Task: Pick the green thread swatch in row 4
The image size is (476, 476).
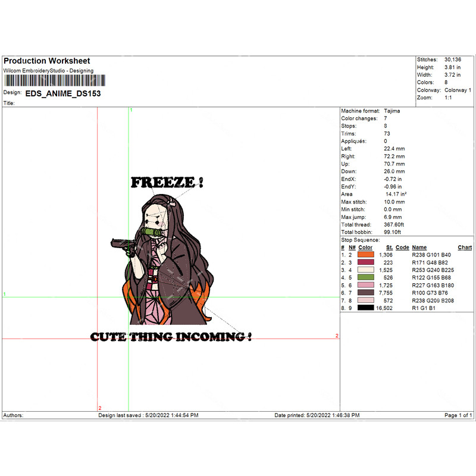Action: pyautogui.click(x=366, y=277)
